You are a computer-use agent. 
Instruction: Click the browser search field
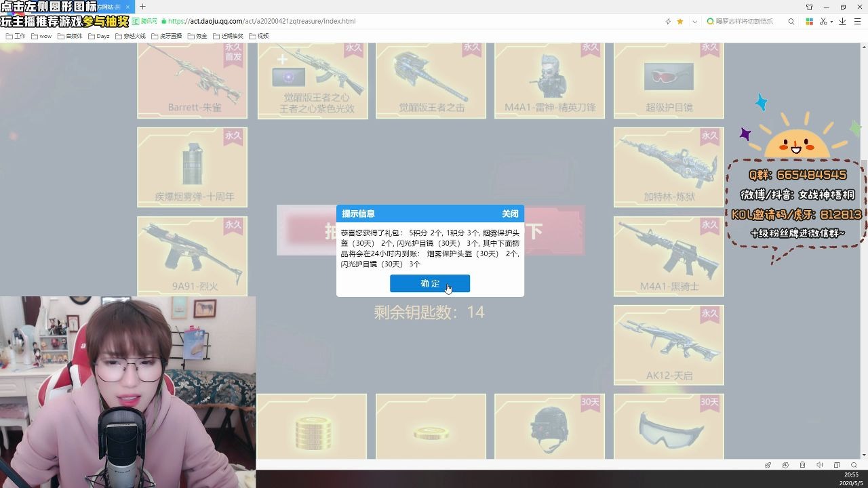(745, 22)
